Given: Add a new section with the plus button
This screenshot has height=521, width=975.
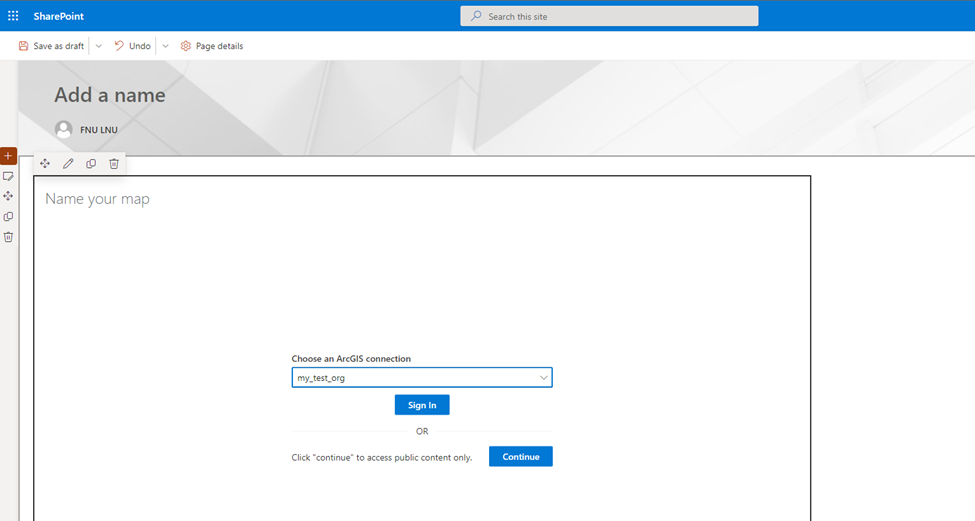Looking at the screenshot, I should (x=8, y=156).
